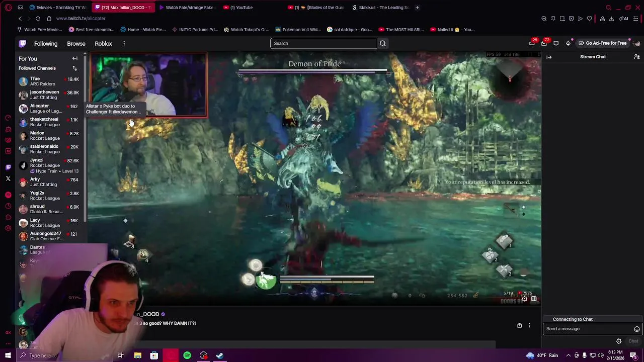Open Twitch notifications inbox with 72 badge
The image size is (644, 362).
[x=544, y=43]
